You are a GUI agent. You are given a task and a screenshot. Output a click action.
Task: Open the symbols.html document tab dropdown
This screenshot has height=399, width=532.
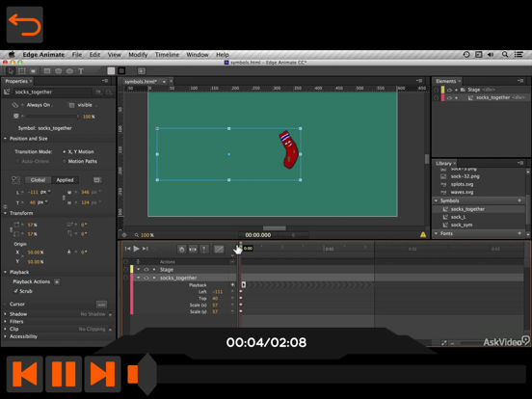point(164,82)
